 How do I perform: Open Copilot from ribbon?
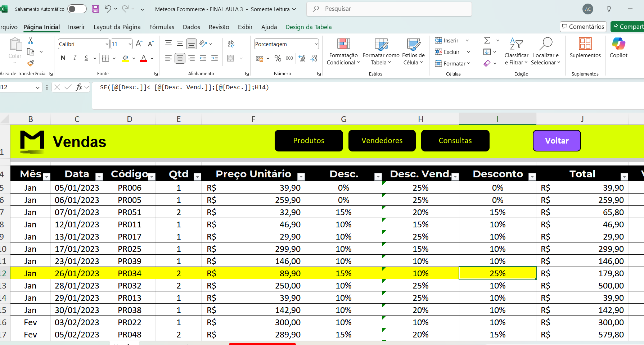pyautogui.click(x=618, y=48)
